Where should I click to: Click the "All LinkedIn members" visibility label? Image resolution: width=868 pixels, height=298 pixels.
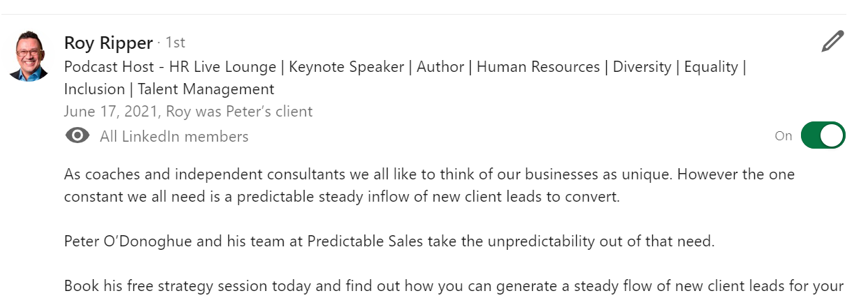(x=174, y=136)
